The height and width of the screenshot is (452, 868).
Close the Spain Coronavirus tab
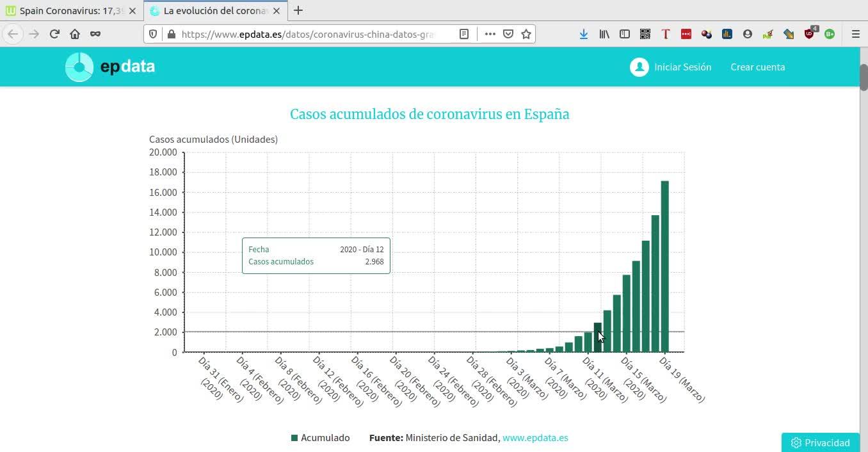[133, 11]
